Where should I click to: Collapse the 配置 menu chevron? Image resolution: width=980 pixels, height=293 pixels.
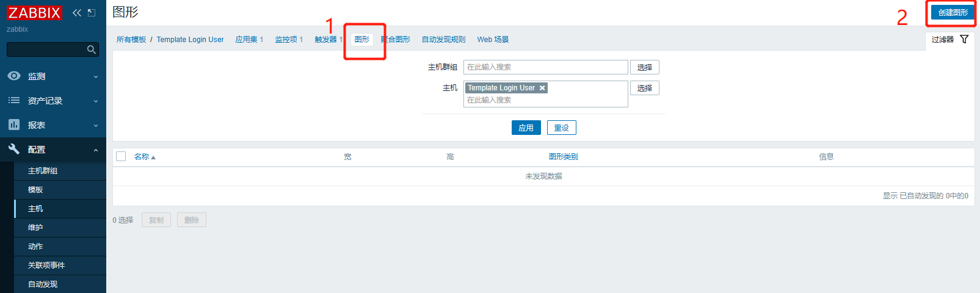[96, 150]
